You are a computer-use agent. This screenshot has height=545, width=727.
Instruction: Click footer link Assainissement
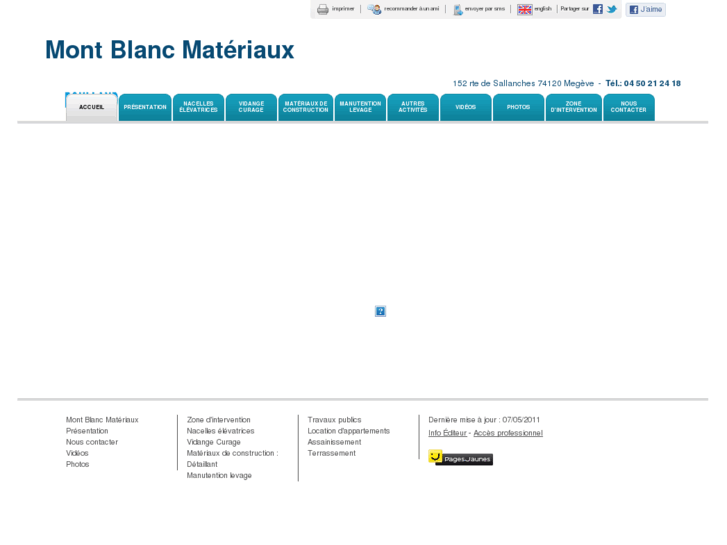(334, 442)
